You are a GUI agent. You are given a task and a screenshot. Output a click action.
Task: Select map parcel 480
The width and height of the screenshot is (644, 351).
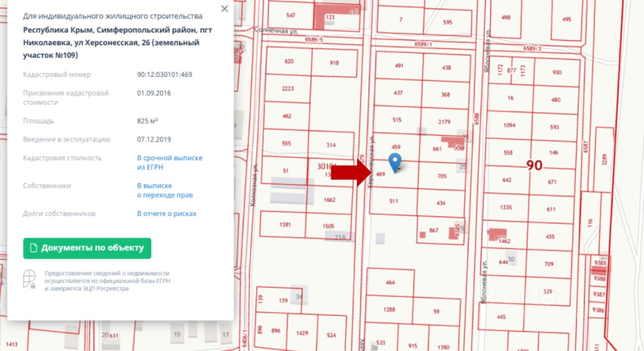tap(555, 100)
